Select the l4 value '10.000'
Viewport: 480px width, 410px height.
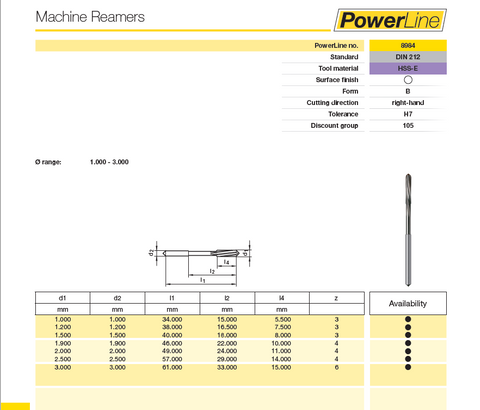point(281,343)
